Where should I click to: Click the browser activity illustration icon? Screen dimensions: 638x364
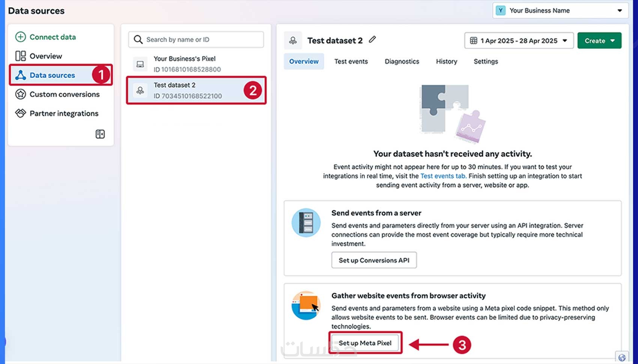click(x=306, y=305)
